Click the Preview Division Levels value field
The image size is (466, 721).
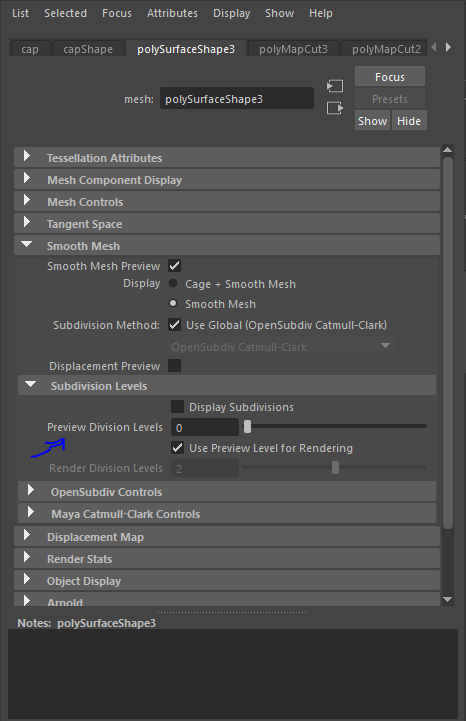[x=205, y=427]
